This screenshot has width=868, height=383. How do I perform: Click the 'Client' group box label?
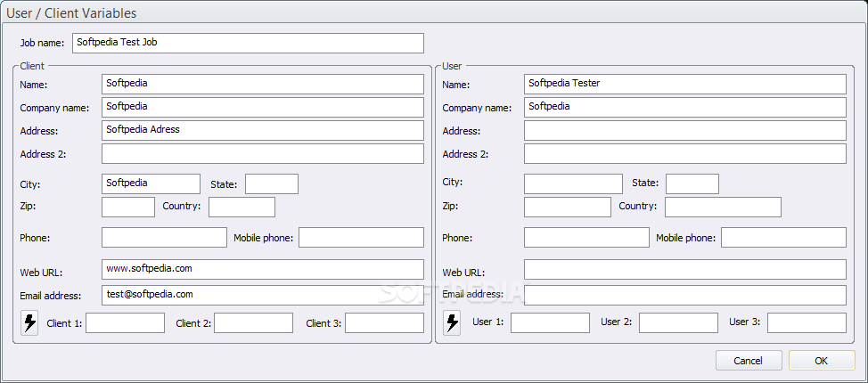click(32, 66)
